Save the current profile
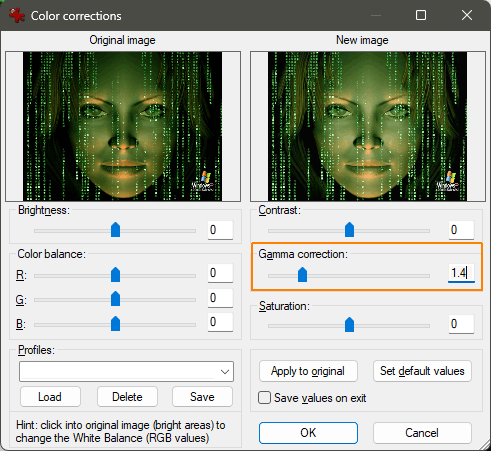Viewport: 491px width, 451px height. click(x=202, y=397)
